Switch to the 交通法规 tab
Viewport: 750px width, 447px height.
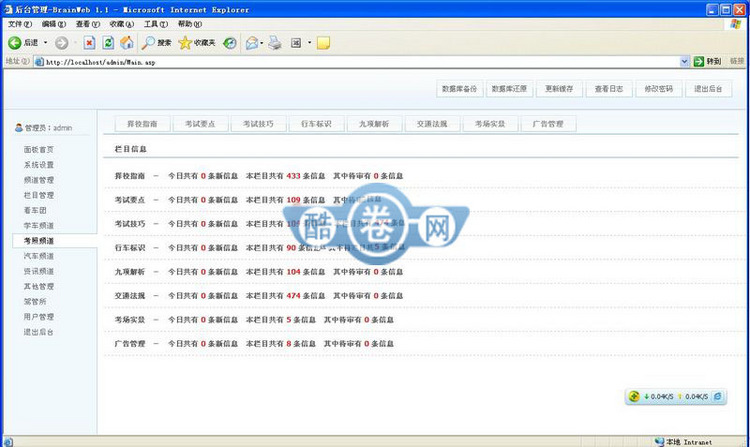[x=432, y=124]
